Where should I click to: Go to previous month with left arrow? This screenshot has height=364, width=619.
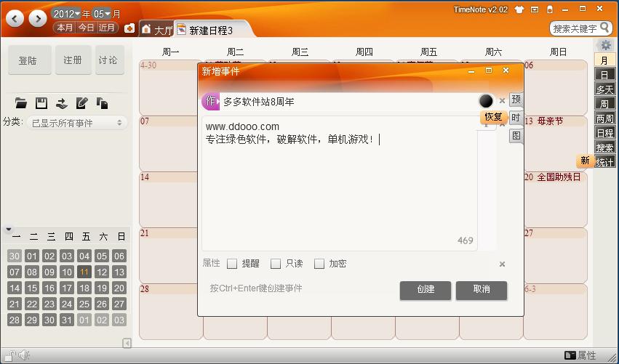15,18
